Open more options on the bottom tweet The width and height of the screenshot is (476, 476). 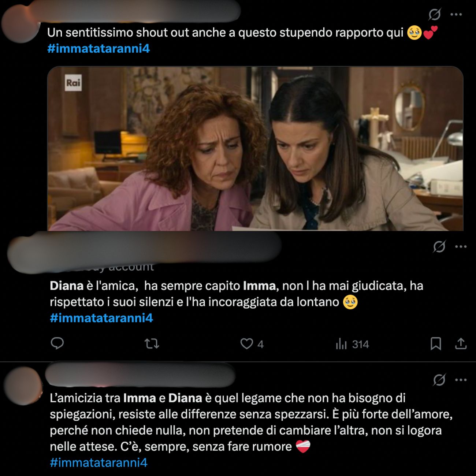[461, 380]
